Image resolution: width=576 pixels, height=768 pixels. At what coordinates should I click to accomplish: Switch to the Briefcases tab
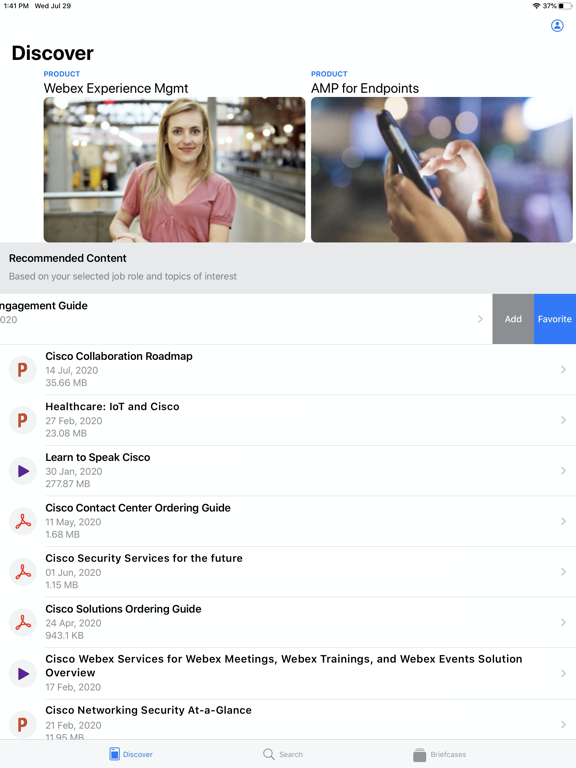439,754
